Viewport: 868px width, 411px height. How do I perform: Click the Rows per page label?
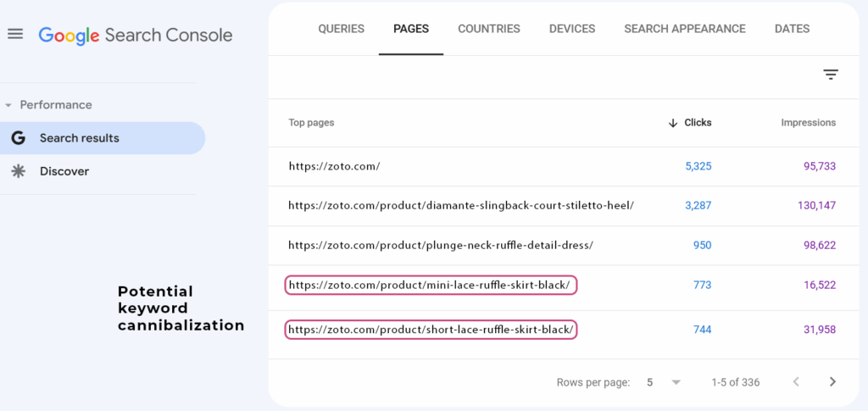point(593,382)
